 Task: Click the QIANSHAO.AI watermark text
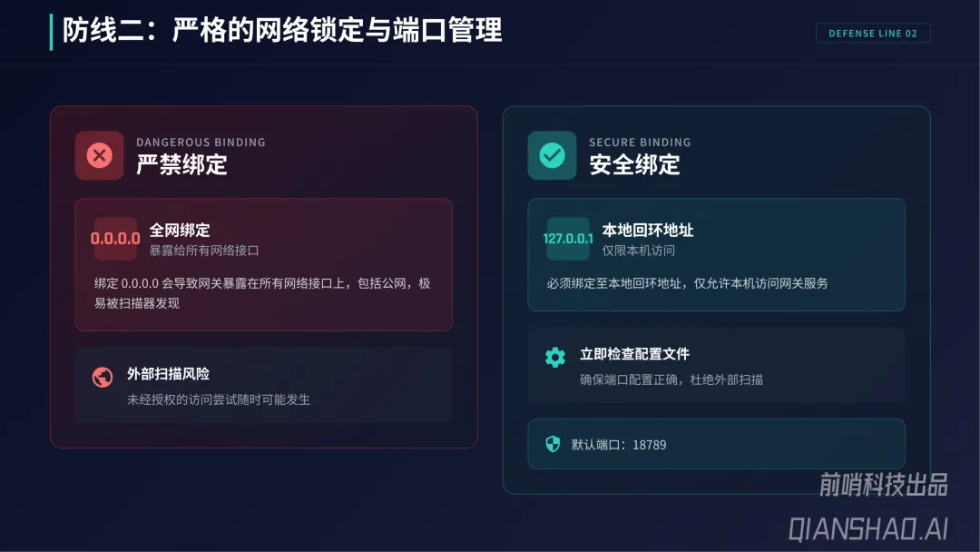(868, 529)
